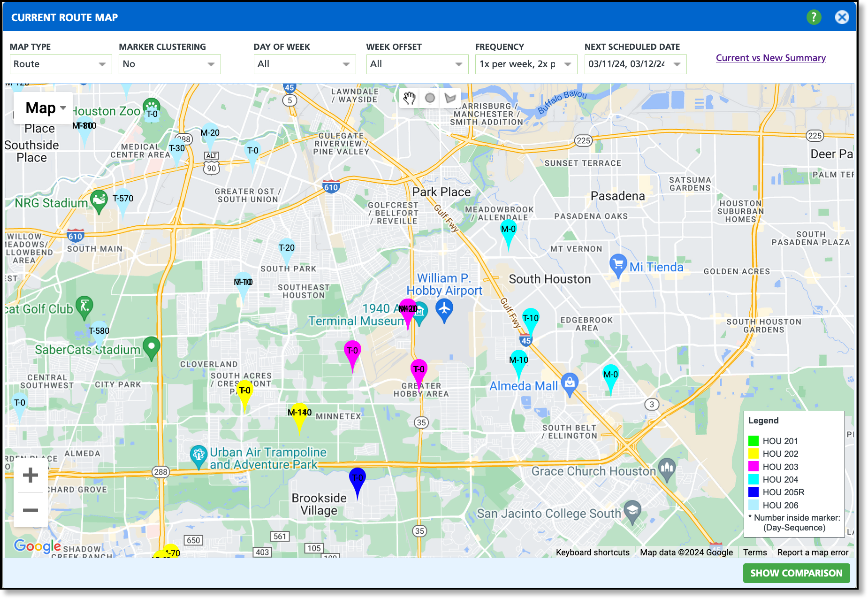This screenshot has width=868, height=599.
Task: Open the Day of Week dropdown
Action: pyautogui.click(x=305, y=64)
